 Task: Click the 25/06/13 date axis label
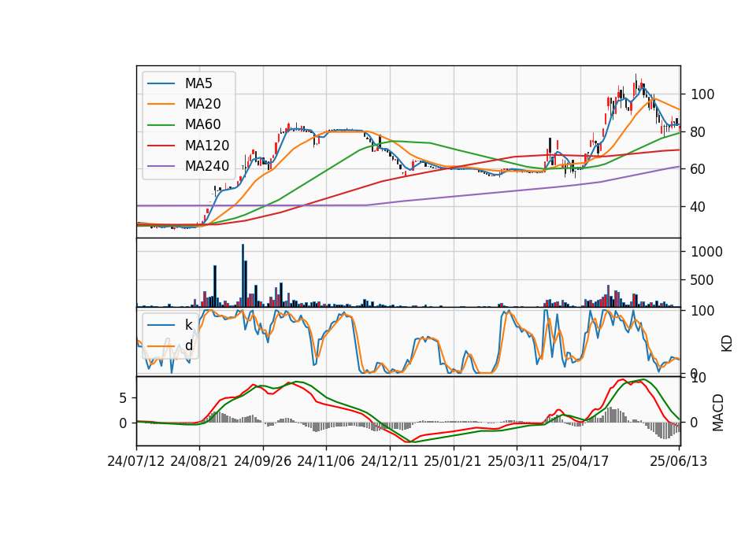pyautogui.click(x=678, y=461)
